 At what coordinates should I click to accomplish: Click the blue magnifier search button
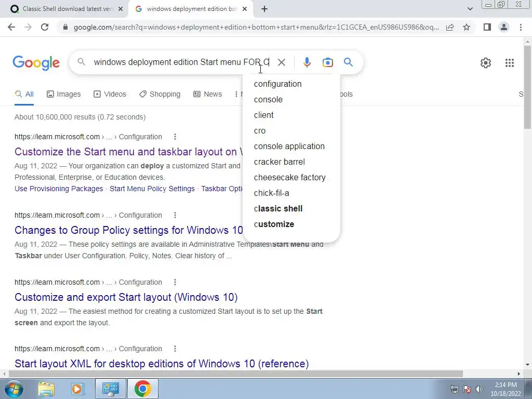pyautogui.click(x=348, y=62)
